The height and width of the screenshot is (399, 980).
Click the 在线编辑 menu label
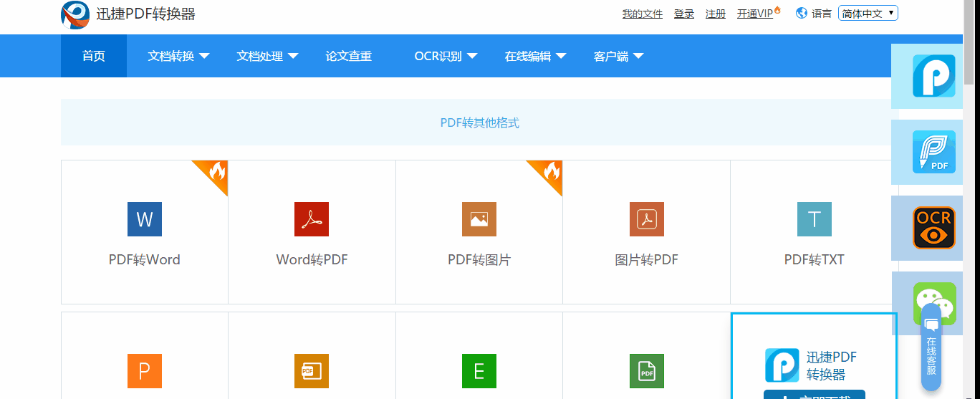[x=528, y=56]
